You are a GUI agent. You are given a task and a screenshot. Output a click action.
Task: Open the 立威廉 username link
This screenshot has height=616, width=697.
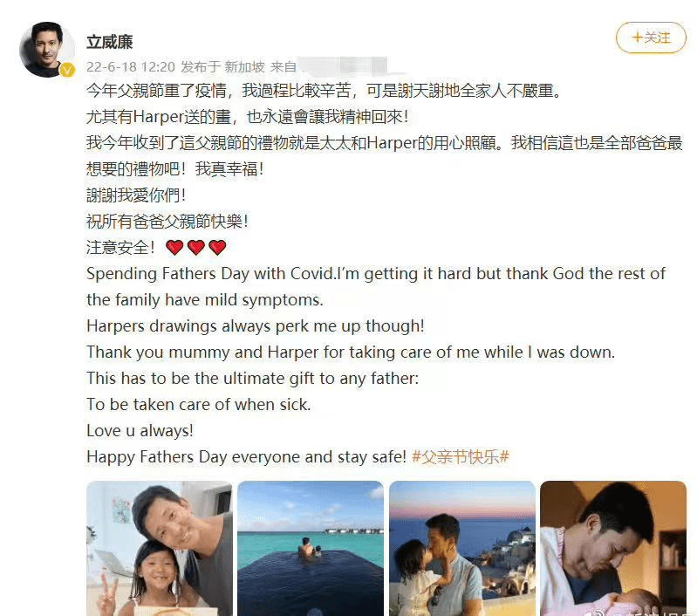click(x=109, y=42)
